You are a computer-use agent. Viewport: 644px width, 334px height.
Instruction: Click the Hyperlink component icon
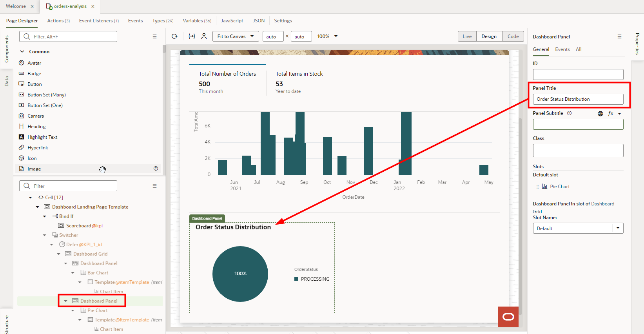(x=22, y=147)
